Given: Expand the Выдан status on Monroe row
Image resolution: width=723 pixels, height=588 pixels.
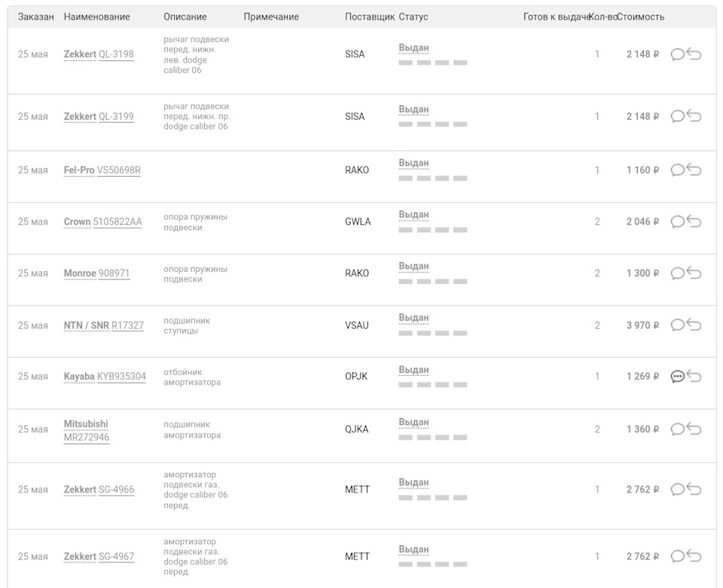Looking at the screenshot, I should tap(413, 267).
